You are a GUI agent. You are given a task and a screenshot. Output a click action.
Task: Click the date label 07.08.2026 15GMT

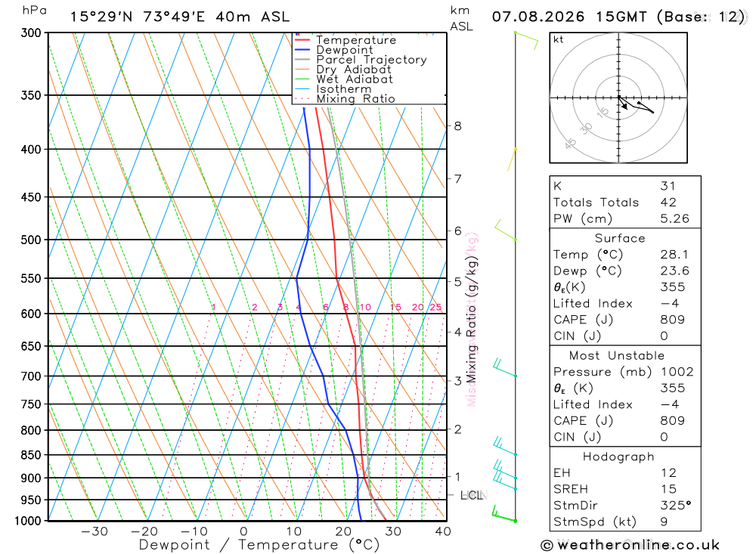click(x=569, y=17)
